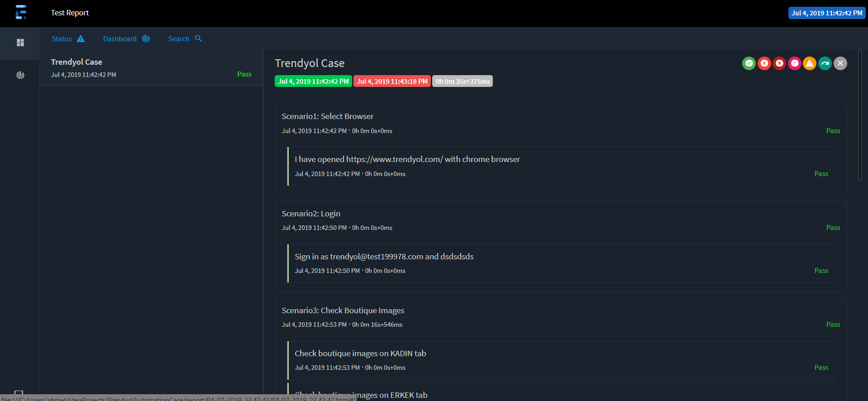Click Scenario3 time 'Jul 4, 2019 11:42:53 PM · 0h 0m 16s+546ms'
The width and height of the screenshot is (868, 401).
click(x=342, y=325)
